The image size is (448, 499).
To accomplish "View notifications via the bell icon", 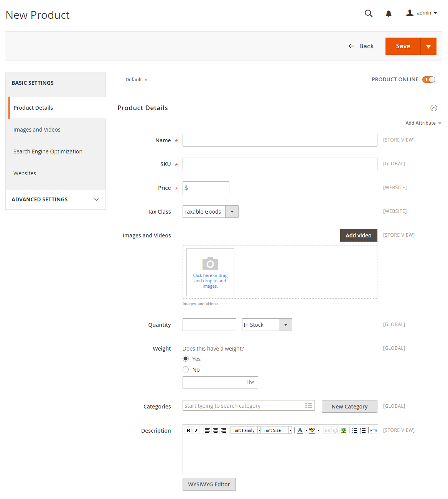I will pos(389,13).
